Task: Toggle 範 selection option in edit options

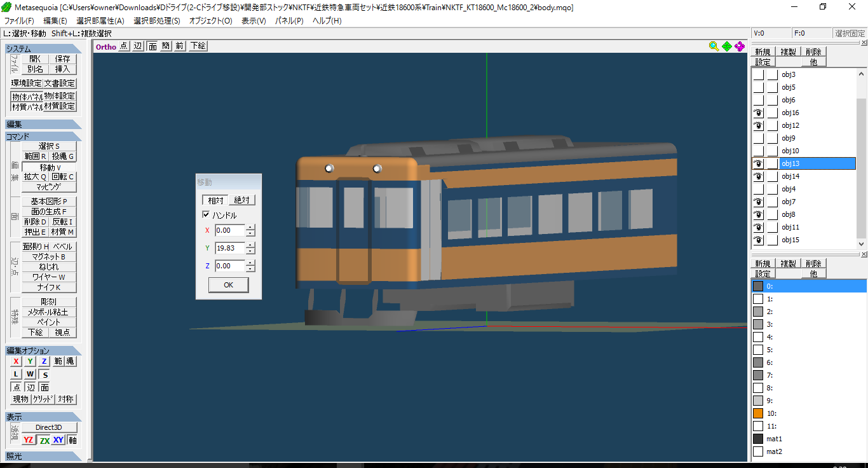Action: pyautogui.click(x=58, y=361)
